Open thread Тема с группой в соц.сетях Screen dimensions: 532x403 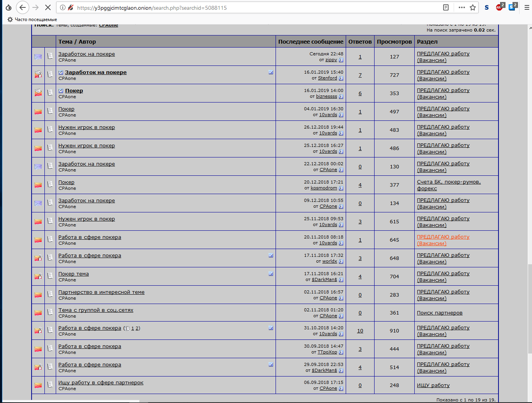(x=96, y=310)
